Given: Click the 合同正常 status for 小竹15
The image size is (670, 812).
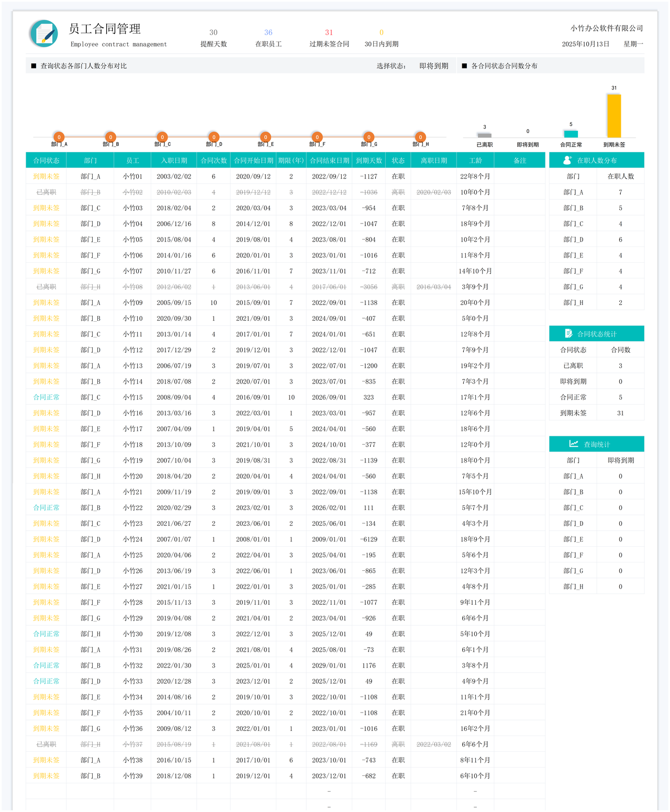Looking at the screenshot, I should click(46, 397).
